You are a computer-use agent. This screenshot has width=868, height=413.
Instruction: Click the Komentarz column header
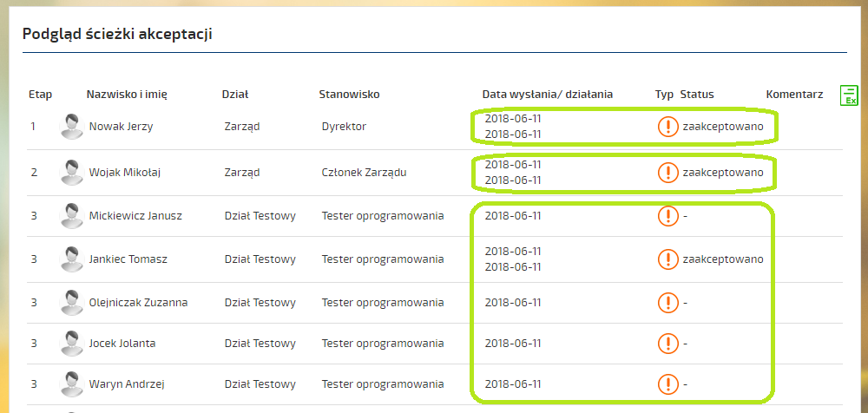[x=794, y=94]
